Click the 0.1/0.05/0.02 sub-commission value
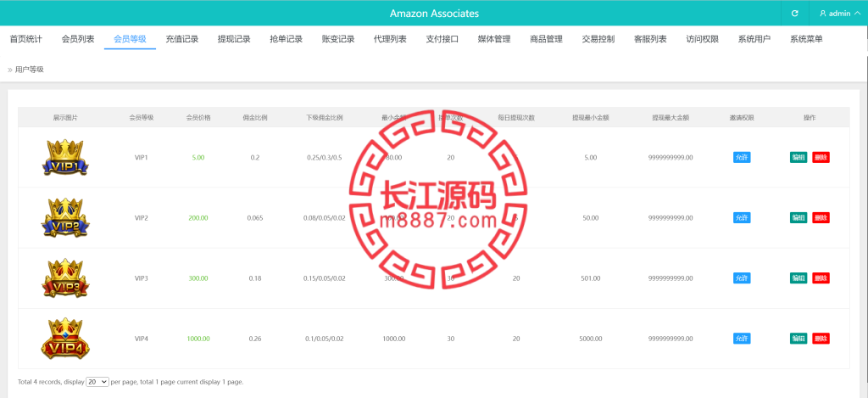 [x=325, y=338]
